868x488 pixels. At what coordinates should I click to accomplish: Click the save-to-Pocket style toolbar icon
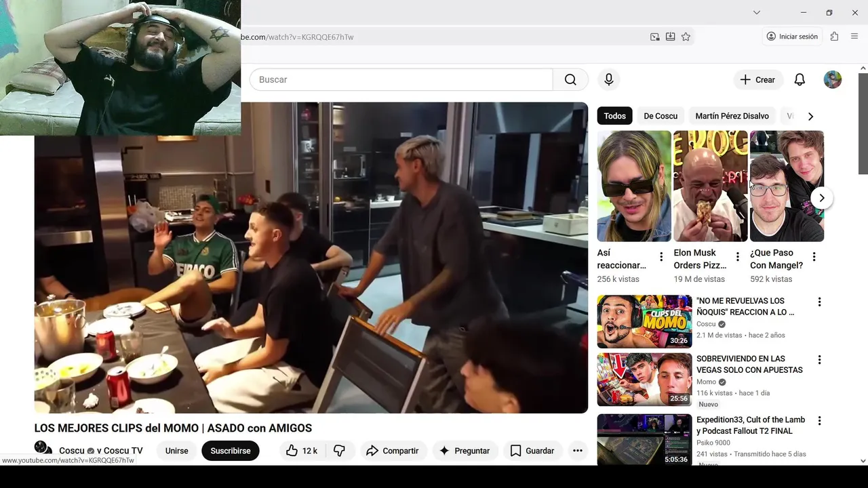[x=670, y=37]
